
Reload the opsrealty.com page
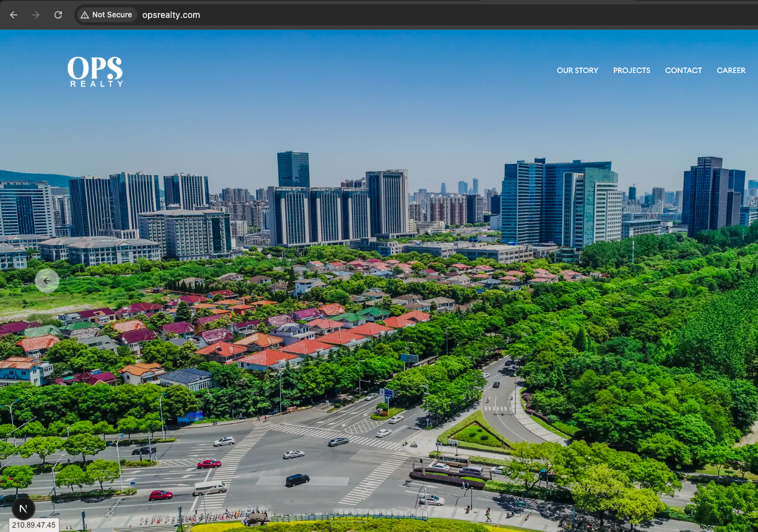58,15
